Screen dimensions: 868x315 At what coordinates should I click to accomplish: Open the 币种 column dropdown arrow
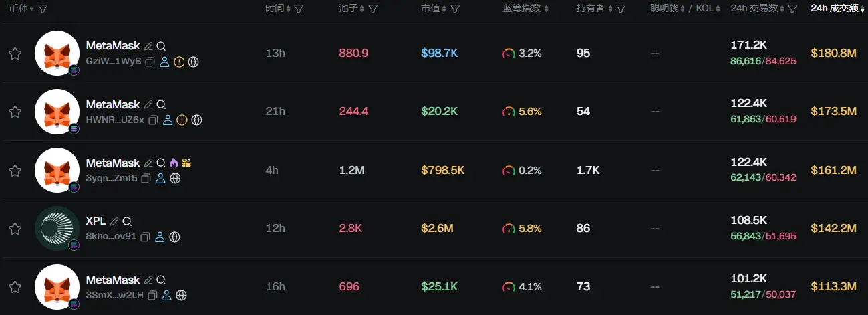(x=31, y=9)
